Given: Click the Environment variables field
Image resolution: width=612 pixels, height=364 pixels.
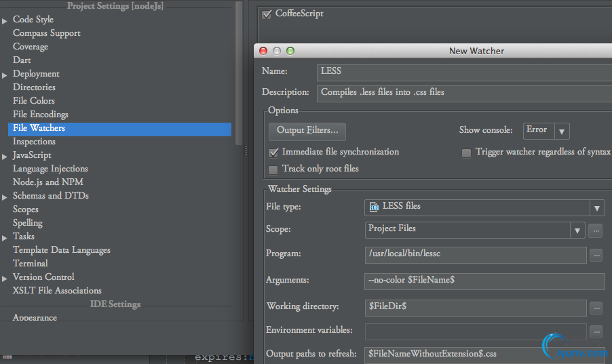Looking at the screenshot, I should click(476, 331).
